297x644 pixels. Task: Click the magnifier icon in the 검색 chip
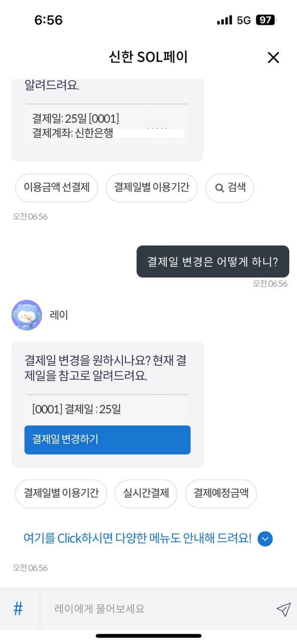[x=219, y=187]
